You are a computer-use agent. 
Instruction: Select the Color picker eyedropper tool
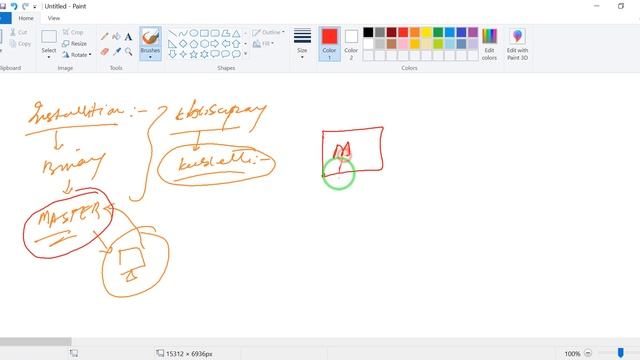click(116, 51)
